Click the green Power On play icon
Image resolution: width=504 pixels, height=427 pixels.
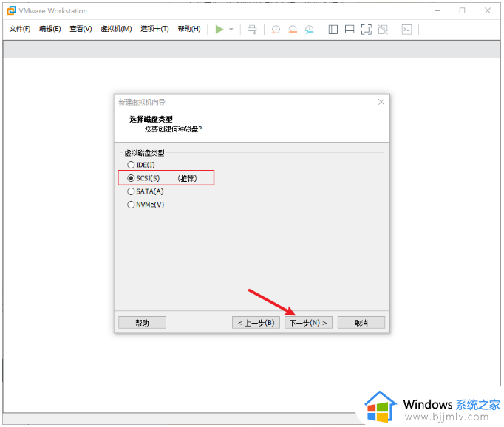[x=219, y=30]
